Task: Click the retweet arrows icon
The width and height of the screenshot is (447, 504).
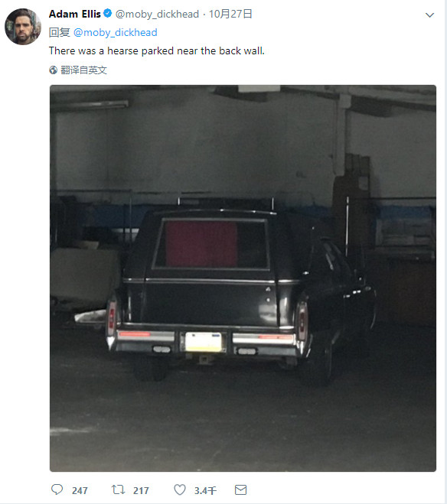Action: [x=118, y=490]
